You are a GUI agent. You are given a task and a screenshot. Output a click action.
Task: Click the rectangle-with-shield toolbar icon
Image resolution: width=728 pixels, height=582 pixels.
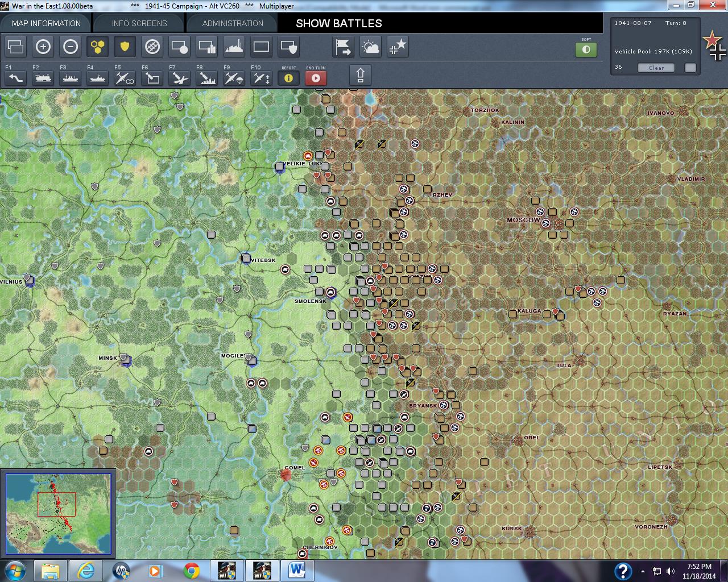(x=289, y=47)
